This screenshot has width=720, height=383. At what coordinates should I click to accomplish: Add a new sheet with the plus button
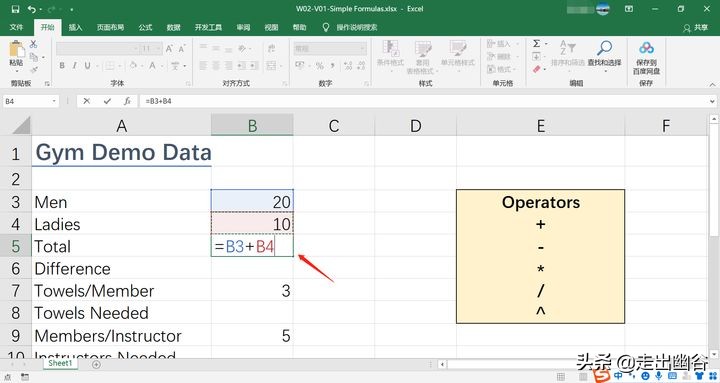coord(96,364)
